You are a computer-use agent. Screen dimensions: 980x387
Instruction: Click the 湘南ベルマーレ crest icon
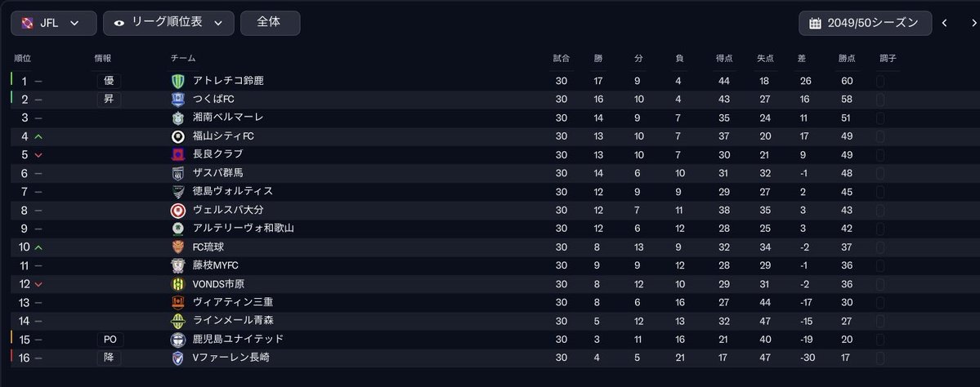178,118
